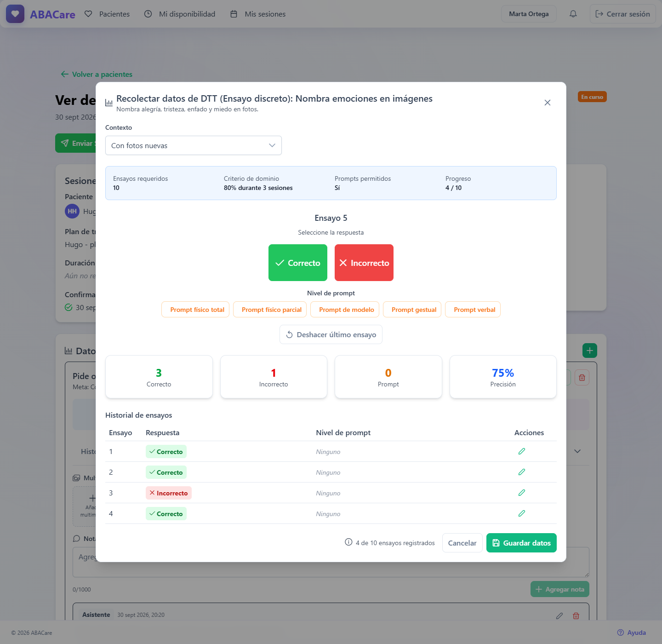The height and width of the screenshot is (644, 662).
Task: Click Cancelar in the dialog
Action: (462, 543)
